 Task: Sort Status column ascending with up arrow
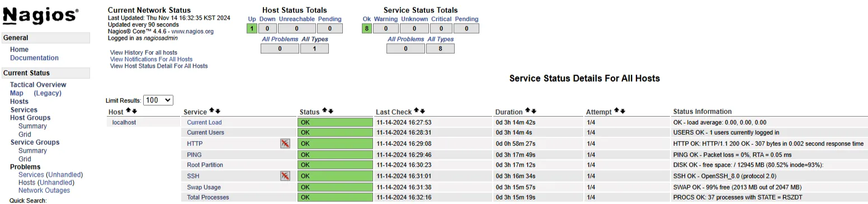324,111
